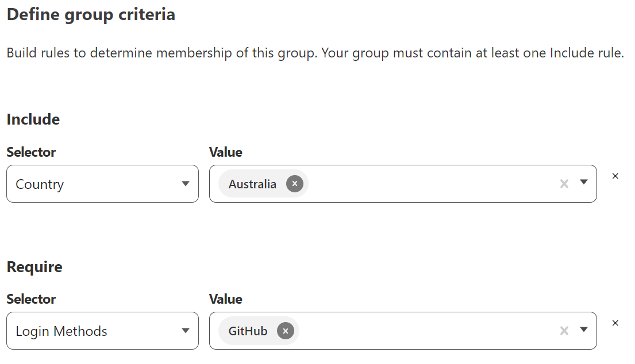Clear all values in the Login Methods field
Screen dimensions: 635x364
click(564, 330)
